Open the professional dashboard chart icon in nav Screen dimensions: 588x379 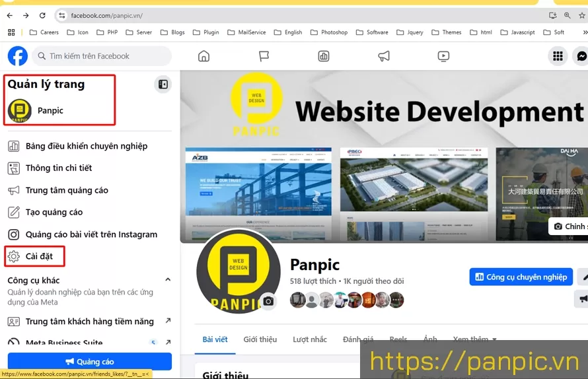click(324, 56)
